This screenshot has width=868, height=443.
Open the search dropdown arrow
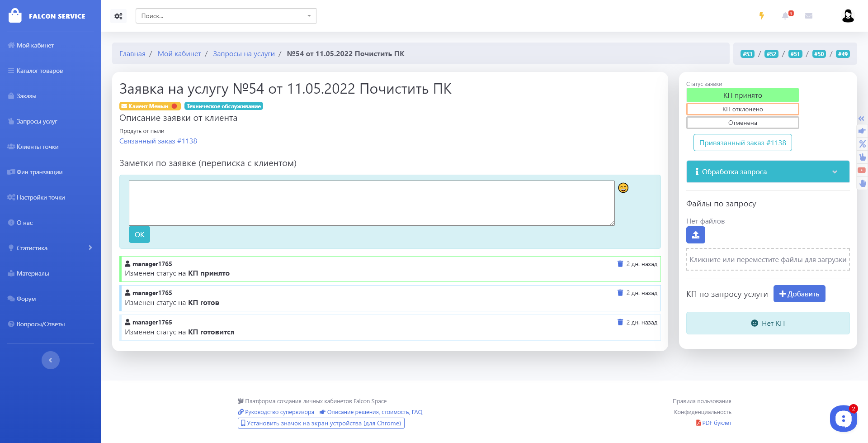(x=309, y=16)
